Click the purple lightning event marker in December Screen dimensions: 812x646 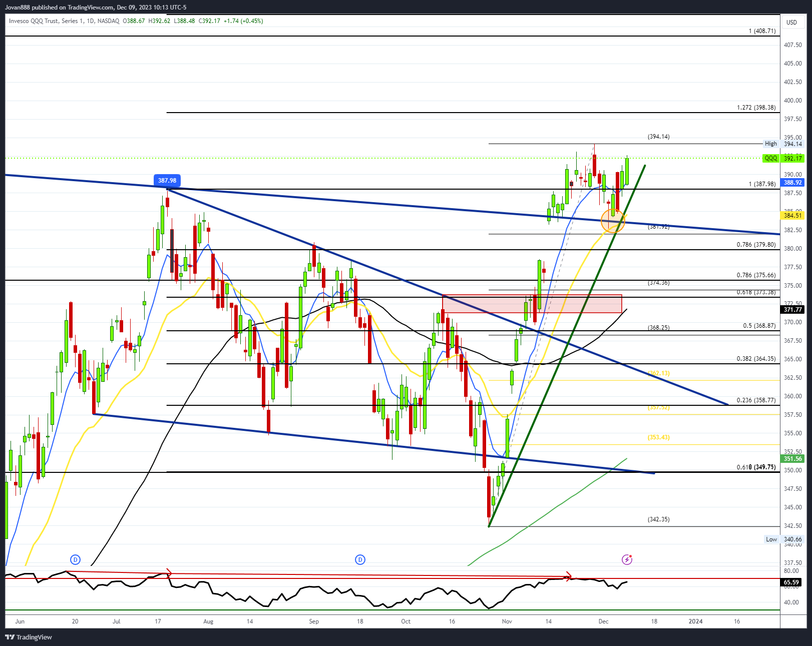[627, 559]
